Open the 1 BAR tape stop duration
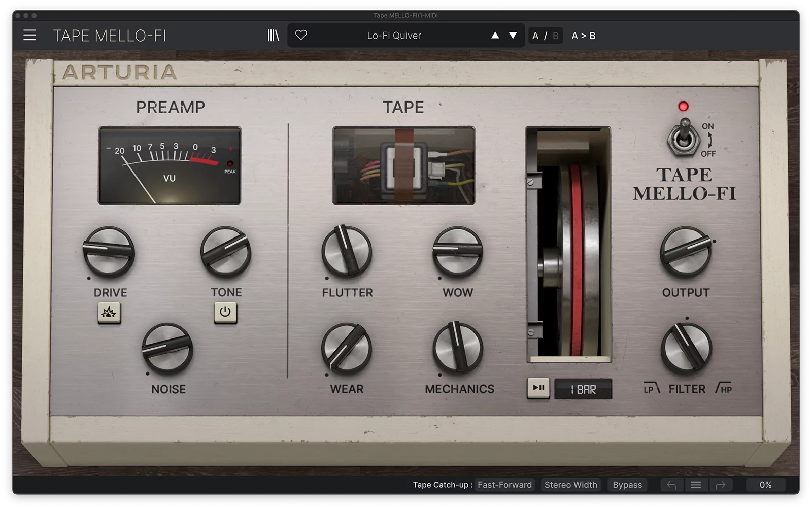The image size is (812, 509). [x=583, y=389]
